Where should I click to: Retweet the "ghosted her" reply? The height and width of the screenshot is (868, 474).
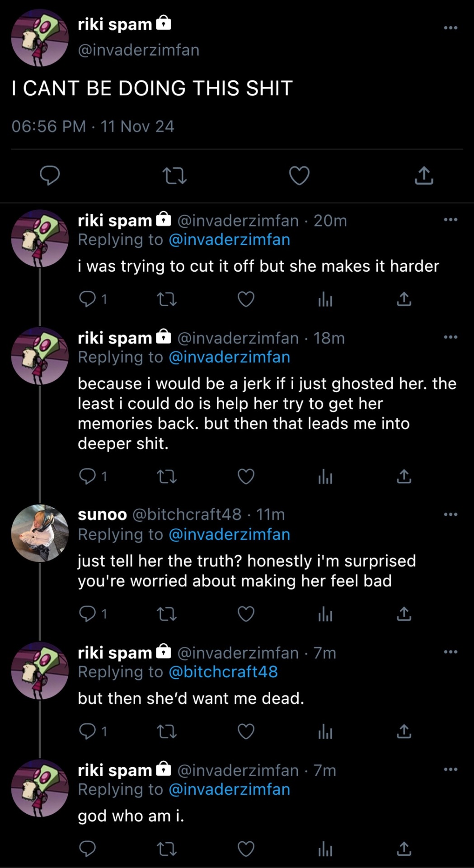pyautogui.click(x=166, y=476)
